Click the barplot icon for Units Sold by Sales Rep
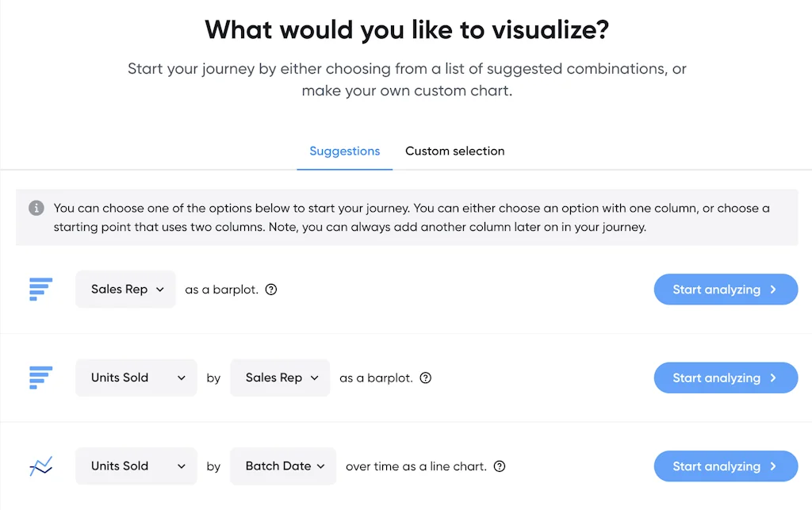The height and width of the screenshot is (510, 812). (x=40, y=378)
